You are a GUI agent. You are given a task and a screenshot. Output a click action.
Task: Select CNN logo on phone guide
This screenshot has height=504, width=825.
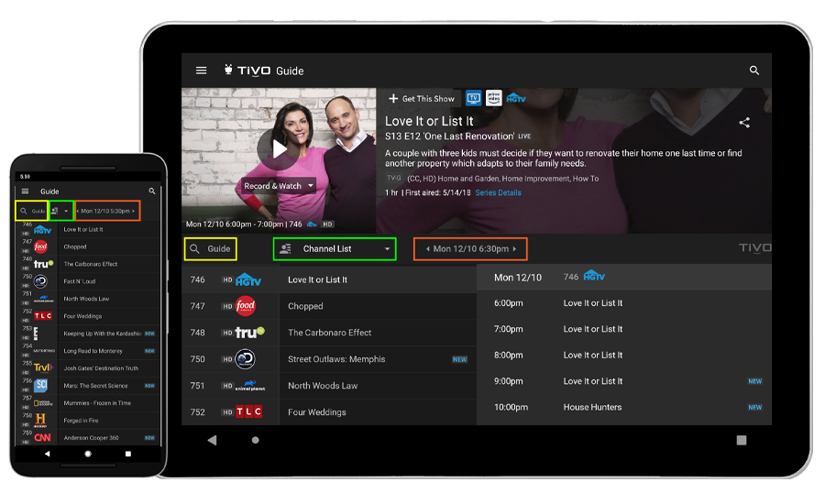[42, 438]
